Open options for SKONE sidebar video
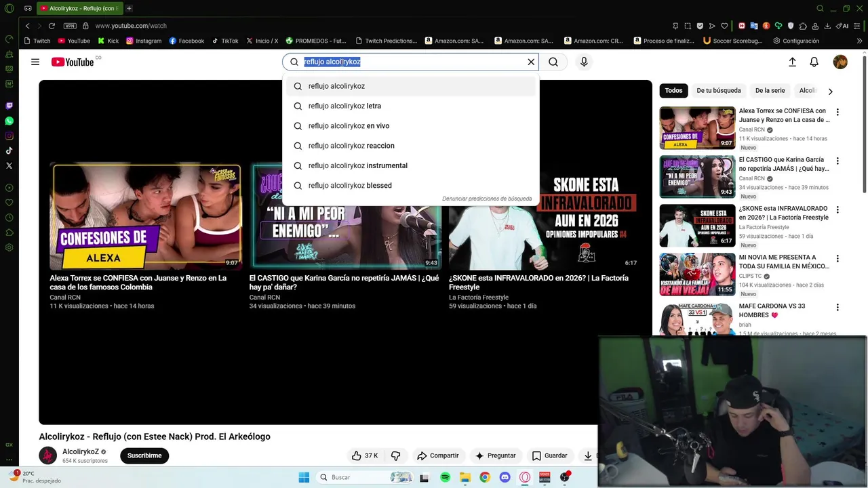The height and width of the screenshot is (488, 868). (x=837, y=210)
